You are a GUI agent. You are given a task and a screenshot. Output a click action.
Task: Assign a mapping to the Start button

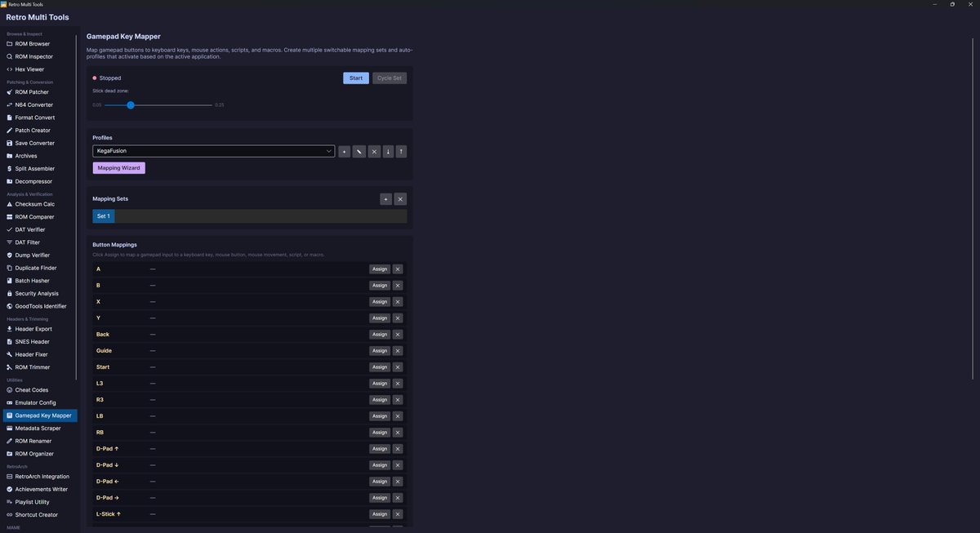coord(380,367)
